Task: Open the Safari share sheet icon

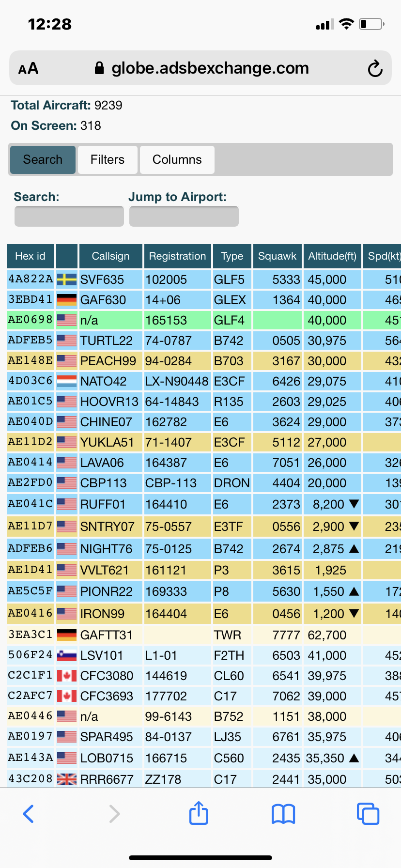Action: tap(199, 813)
